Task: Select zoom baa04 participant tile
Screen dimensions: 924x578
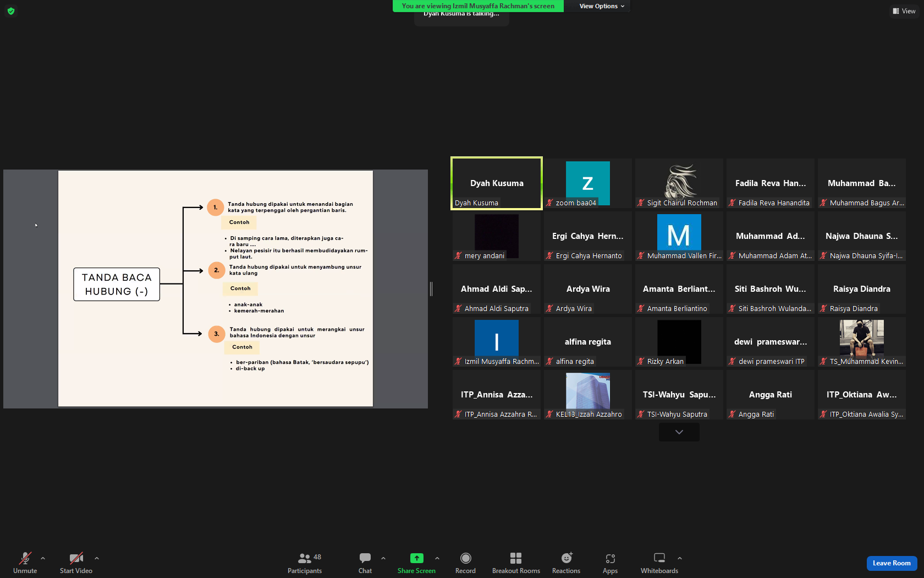Action: click(588, 183)
